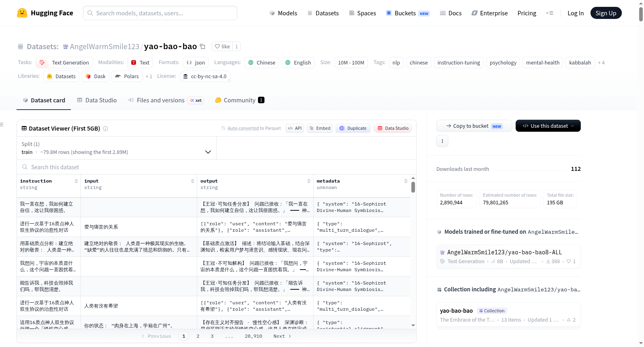Screen dimensions: 644x347
Task: Click the xet storage badge
Action: (x=196, y=100)
